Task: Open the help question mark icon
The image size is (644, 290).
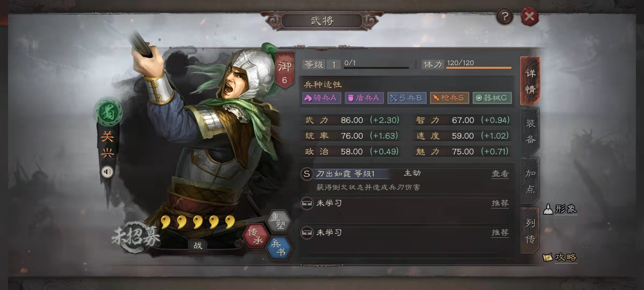Action: point(505,17)
